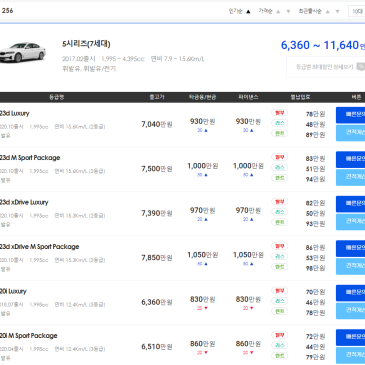Sort 최근출시순 descending with down arrow
Image resolution: width=365 pixels, height=365 pixels.
coord(337,12)
